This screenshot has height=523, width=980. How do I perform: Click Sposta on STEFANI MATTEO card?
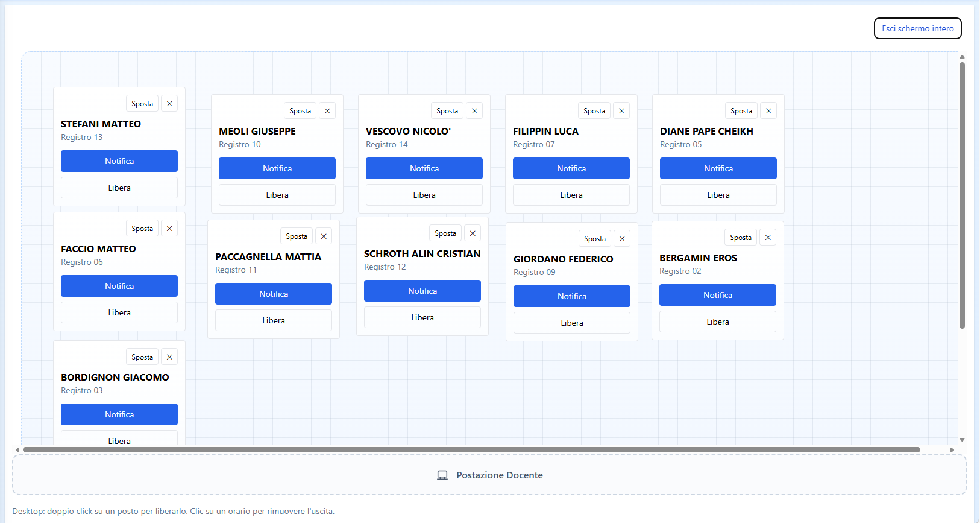142,104
